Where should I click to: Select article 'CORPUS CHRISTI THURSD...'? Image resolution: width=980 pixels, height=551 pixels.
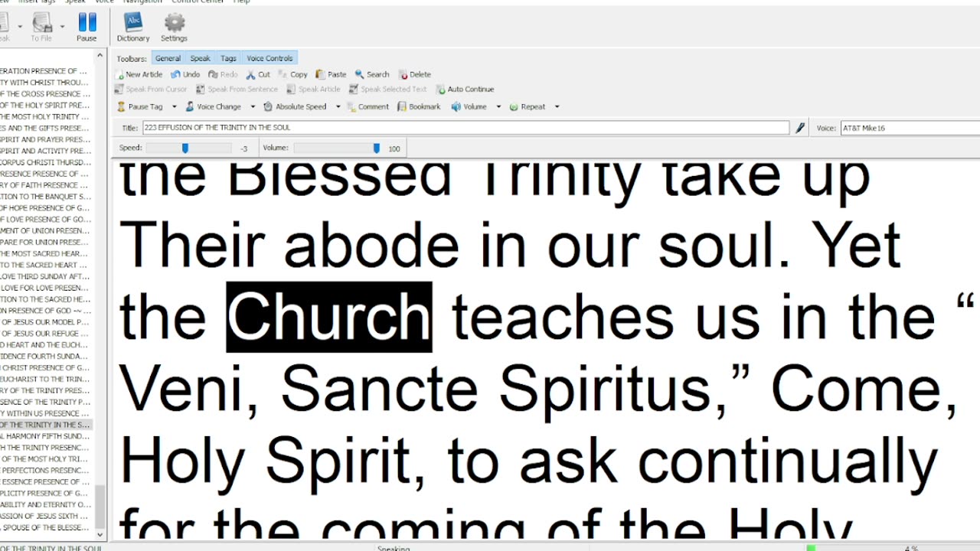pyautogui.click(x=46, y=162)
